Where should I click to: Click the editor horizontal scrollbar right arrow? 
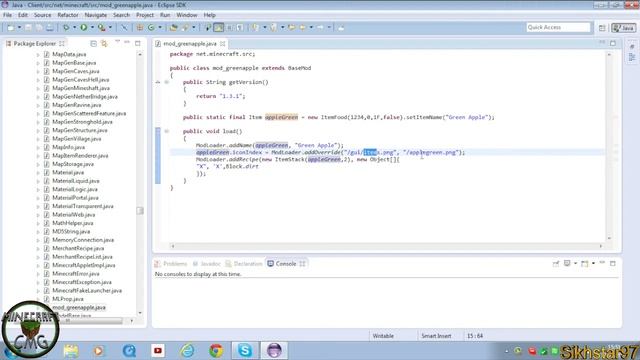click(x=600, y=246)
